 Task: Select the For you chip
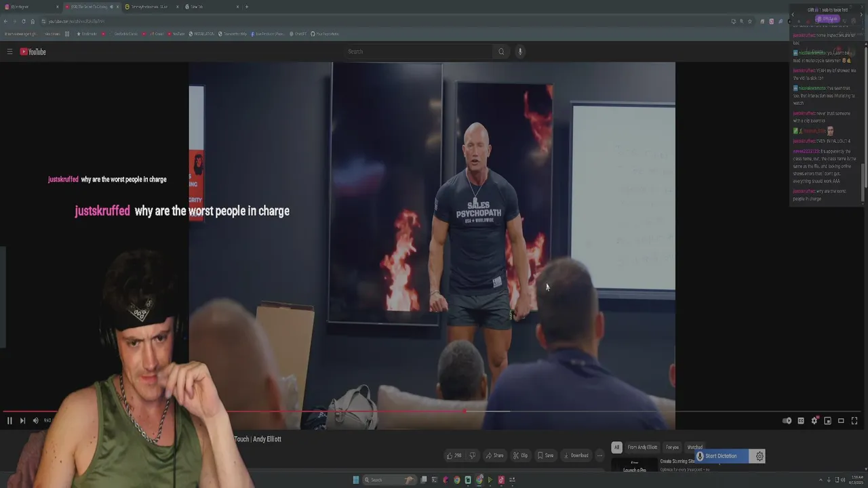pyautogui.click(x=672, y=447)
